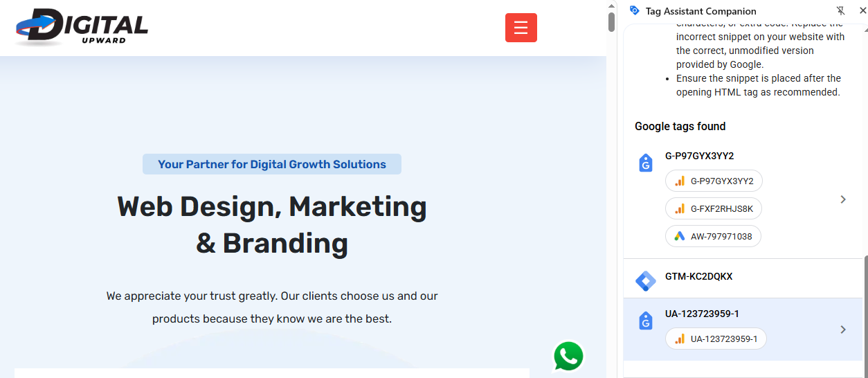This screenshot has width=868, height=378.
Task: Click the Digital Upward logo
Action: click(x=82, y=27)
